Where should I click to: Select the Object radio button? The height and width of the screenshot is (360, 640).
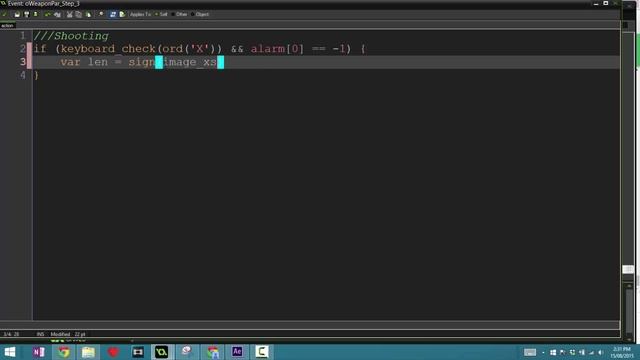tap(200, 14)
